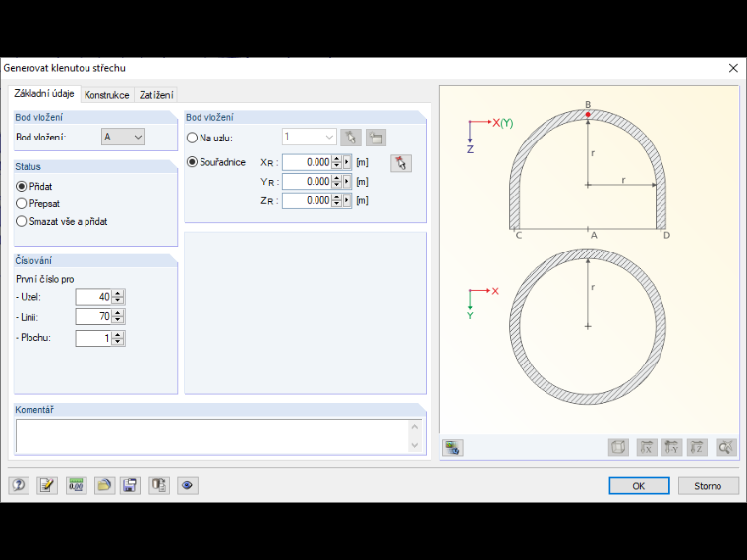
Task: Switch to the Konstrukce tab
Action: click(x=107, y=95)
